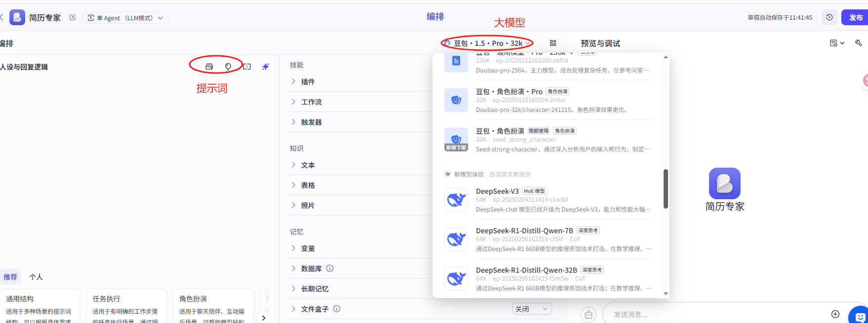
Task: Click the model list scroll-down arrow
Action: 666,293
